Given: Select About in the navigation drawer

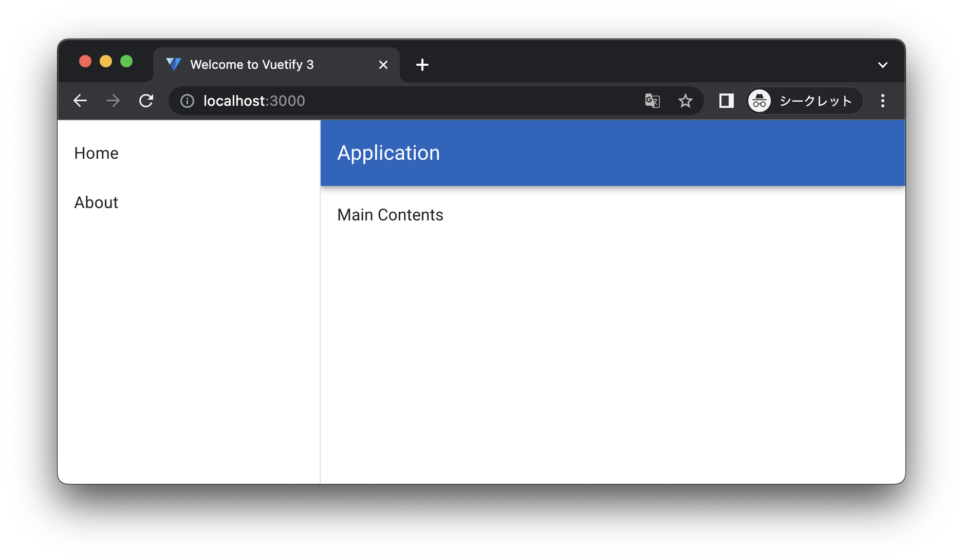Looking at the screenshot, I should [x=96, y=202].
